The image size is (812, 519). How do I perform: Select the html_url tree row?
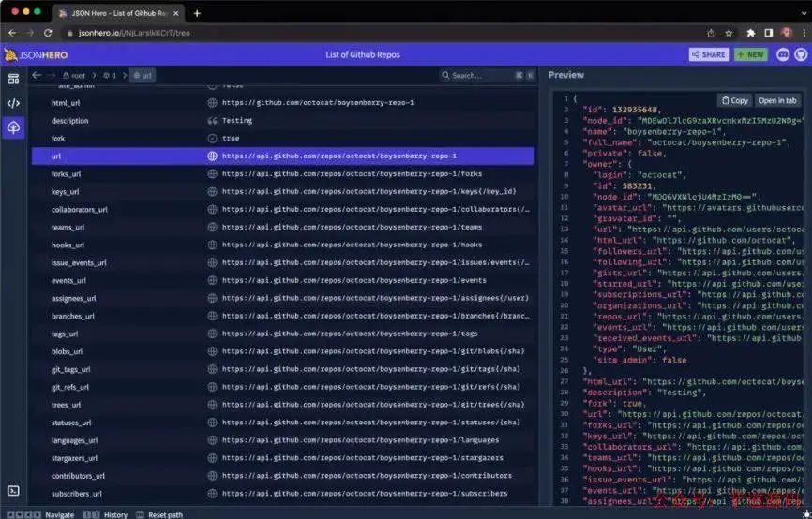pos(283,103)
